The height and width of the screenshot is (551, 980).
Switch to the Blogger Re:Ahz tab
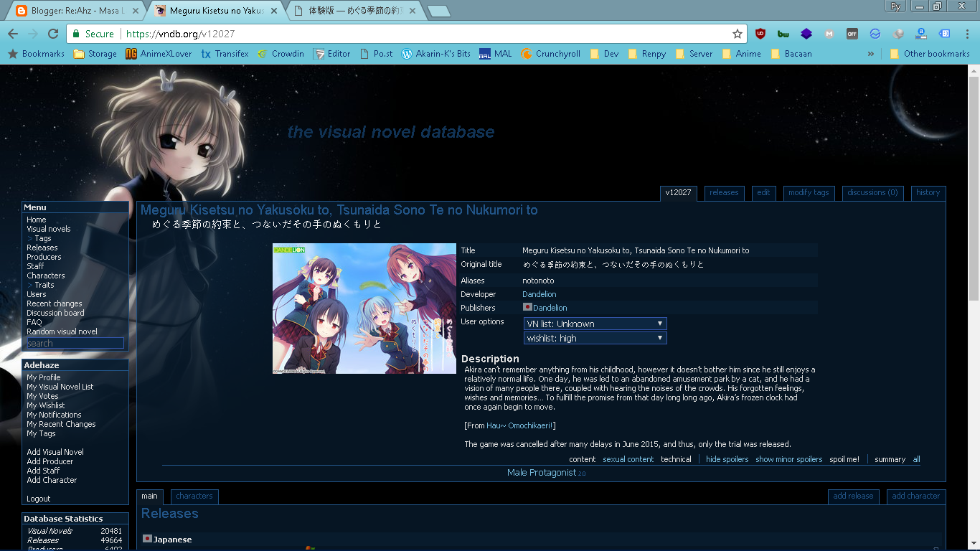(x=77, y=11)
